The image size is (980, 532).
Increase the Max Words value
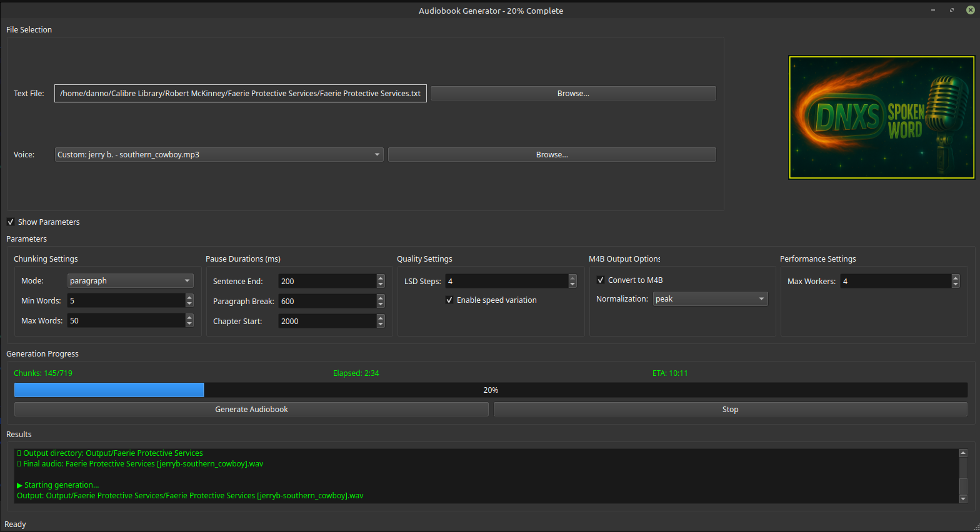pos(189,317)
